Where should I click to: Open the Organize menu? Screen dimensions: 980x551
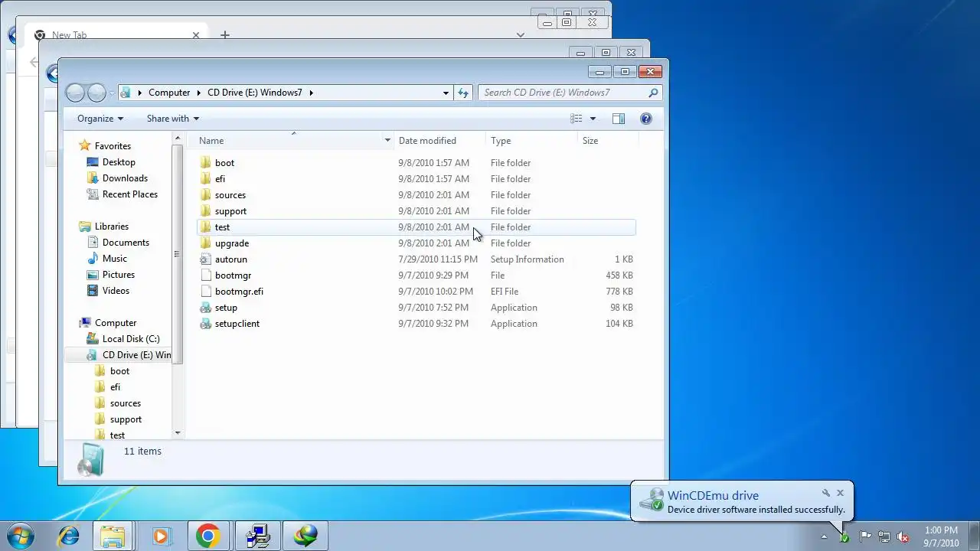pos(100,119)
